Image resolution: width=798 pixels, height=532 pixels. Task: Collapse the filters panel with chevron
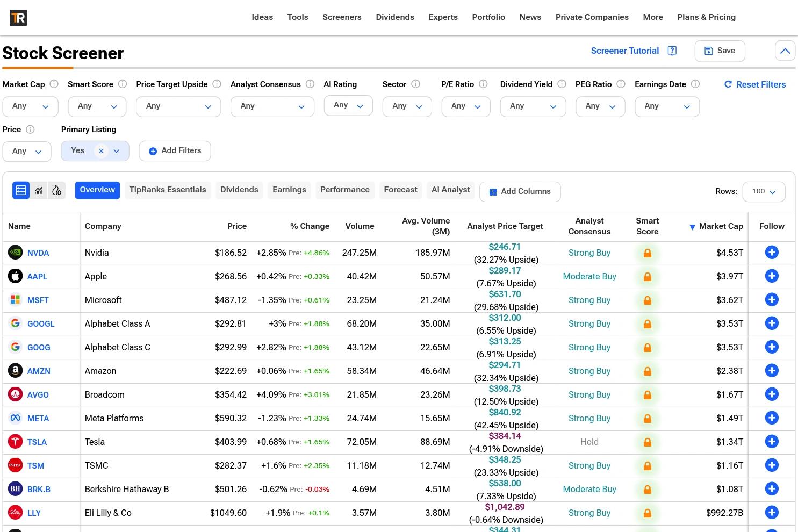pyautogui.click(x=785, y=51)
